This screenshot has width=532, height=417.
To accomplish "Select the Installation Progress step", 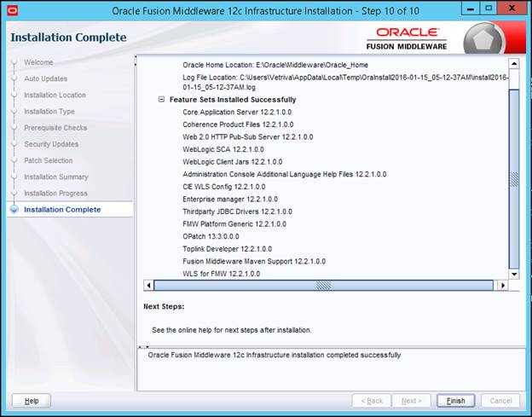I will (55, 194).
